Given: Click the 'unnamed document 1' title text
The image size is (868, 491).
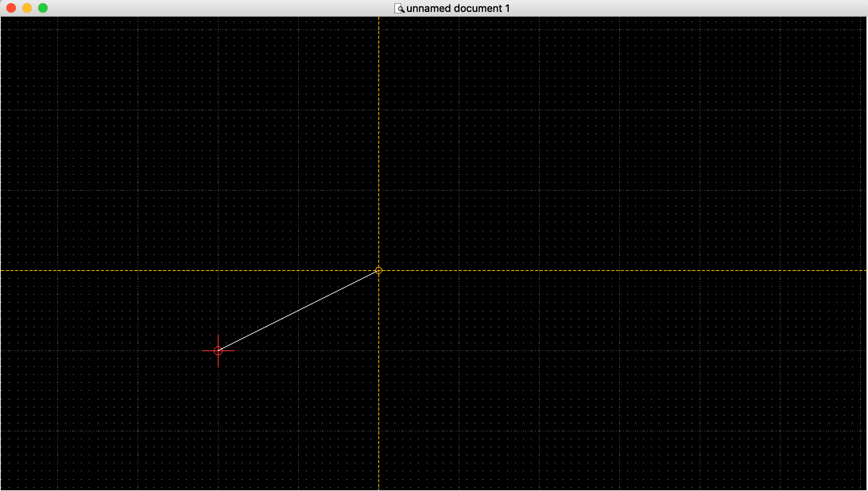Looking at the screenshot, I should click(x=458, y=8).
